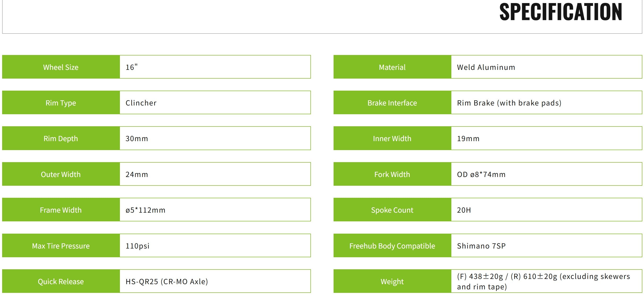Select the Weld Aluminum value
Viewport: 644px width, 295px height.
coord(486,67)
